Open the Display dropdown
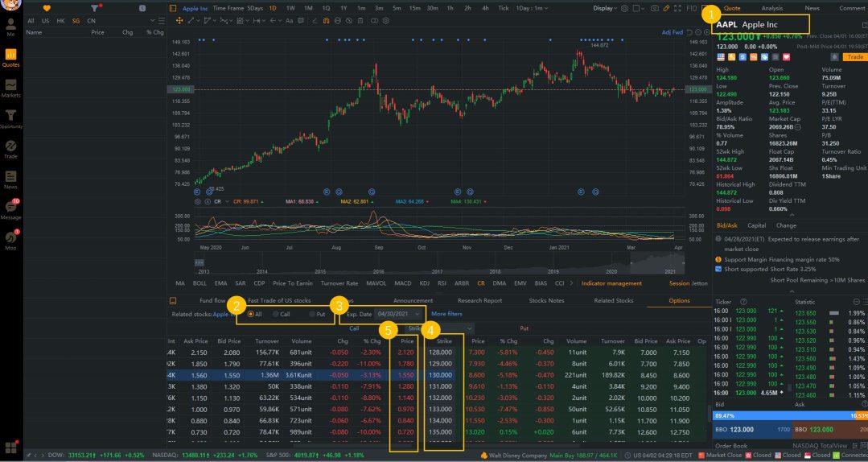This screenshot has width=868, height=462. coord(606,8)
